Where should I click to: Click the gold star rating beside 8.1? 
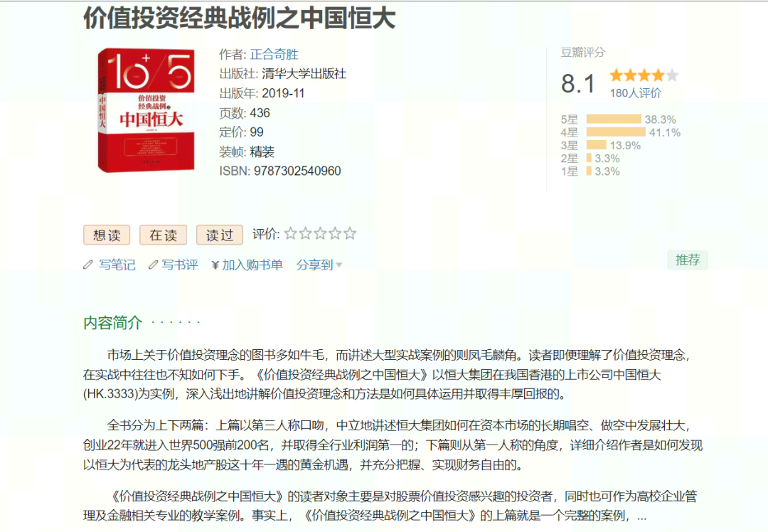coord(644,75)
